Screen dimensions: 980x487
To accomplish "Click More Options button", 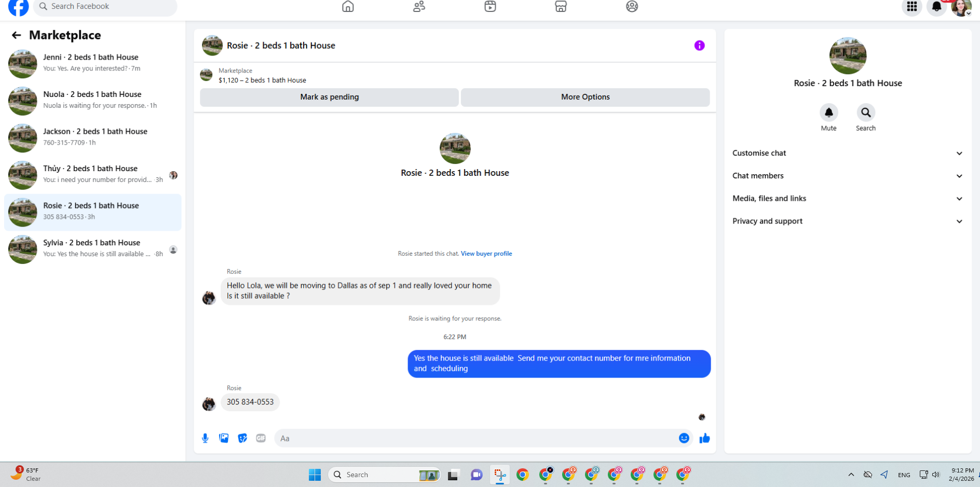I will [x=585, y=97].
